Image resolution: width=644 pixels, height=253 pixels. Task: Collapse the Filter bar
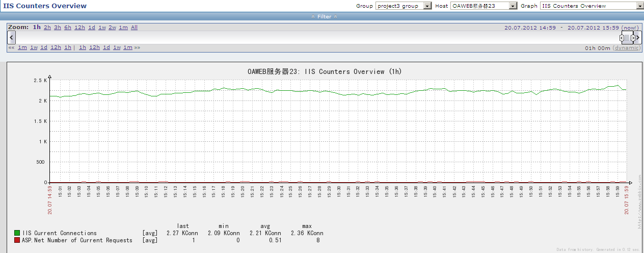coord(325,16)
